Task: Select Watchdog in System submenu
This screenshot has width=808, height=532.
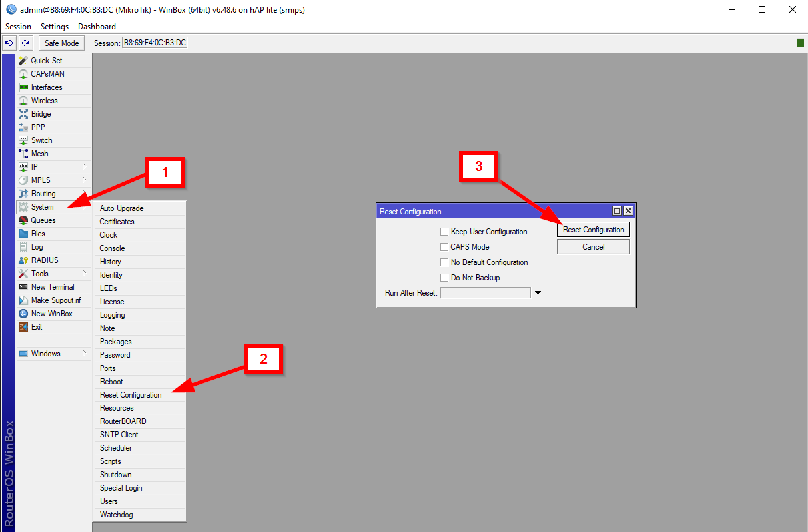Action: click(139, 515)
